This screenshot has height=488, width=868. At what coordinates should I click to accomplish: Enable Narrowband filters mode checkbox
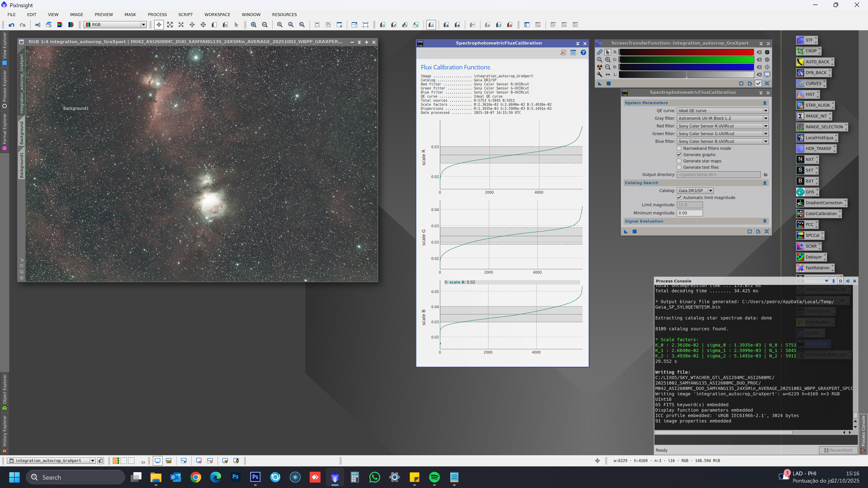pyautogui.click(x=679, y=148)
